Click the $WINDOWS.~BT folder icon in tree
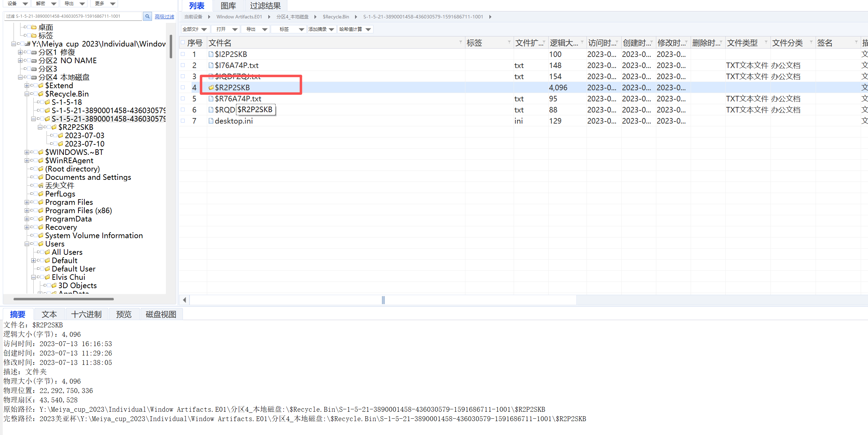The height and width of the screenshot is (435, 868). tap(41, 152)
